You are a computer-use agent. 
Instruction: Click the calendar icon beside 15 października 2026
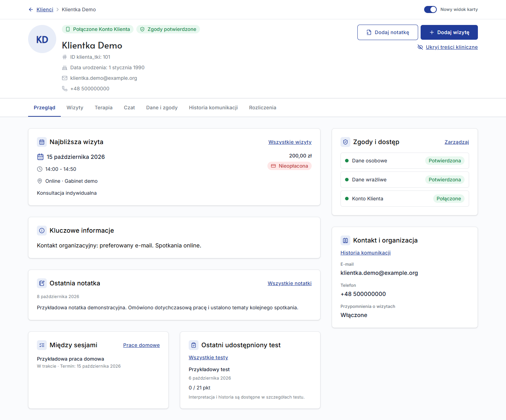40,157
